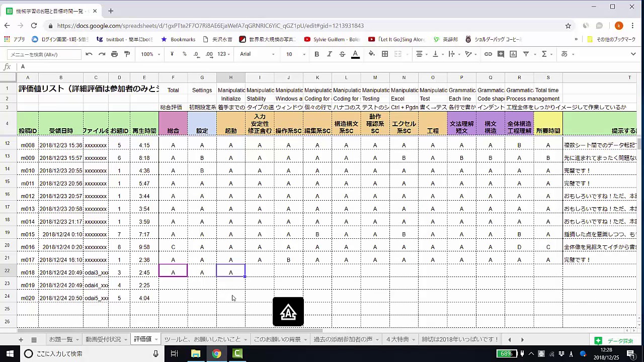The image size is (644, 362).
Task: Click the undo arrow in toolbar
Action: coord(89,54)
